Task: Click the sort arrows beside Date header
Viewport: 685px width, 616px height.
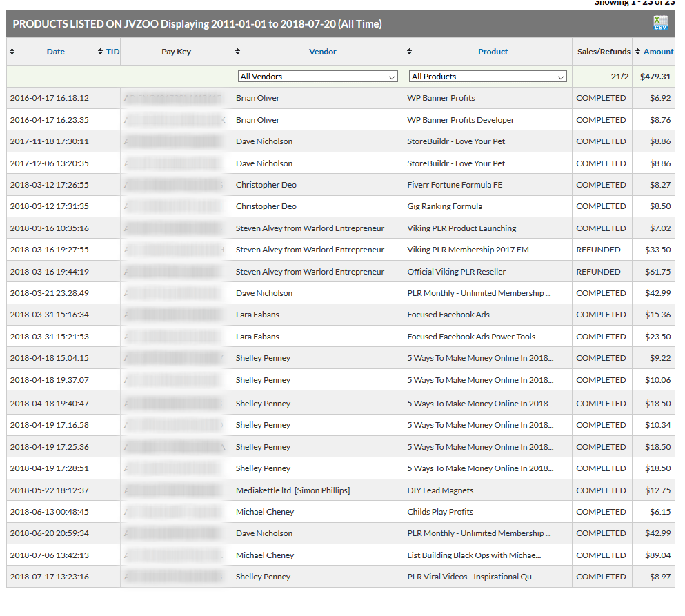Action: [x=12, y=52]
